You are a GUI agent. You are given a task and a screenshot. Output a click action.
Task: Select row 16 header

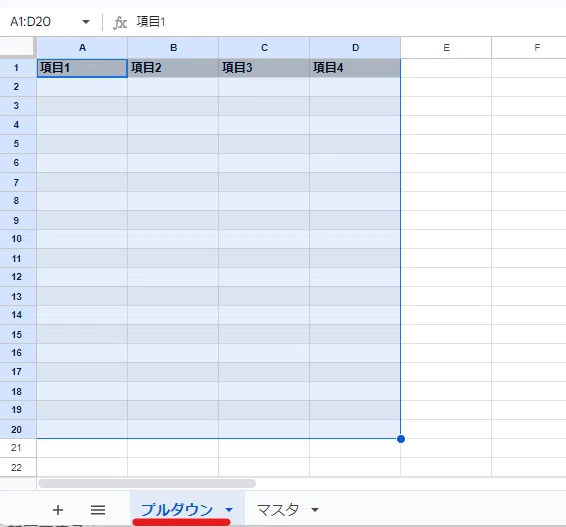point(18,353)
